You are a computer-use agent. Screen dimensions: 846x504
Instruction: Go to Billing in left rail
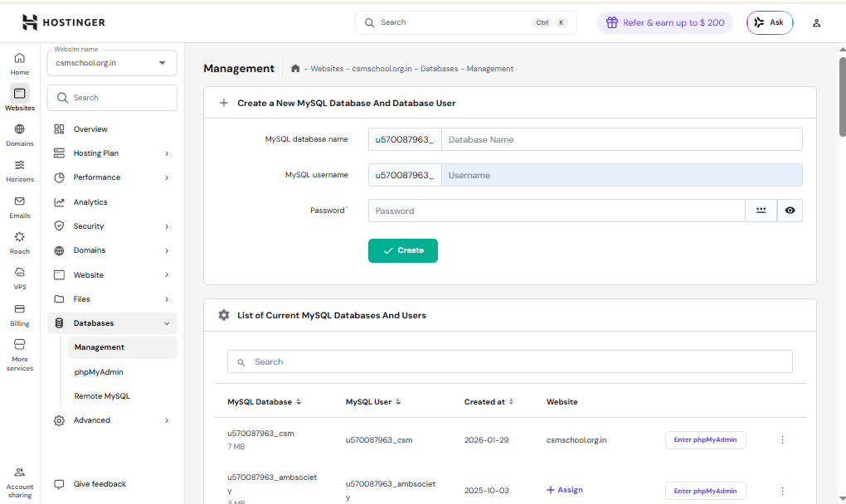20,309
